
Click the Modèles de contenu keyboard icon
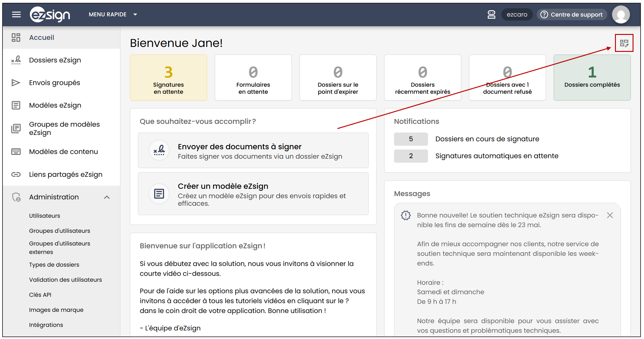pyautogui.click(x=16, y=152)
